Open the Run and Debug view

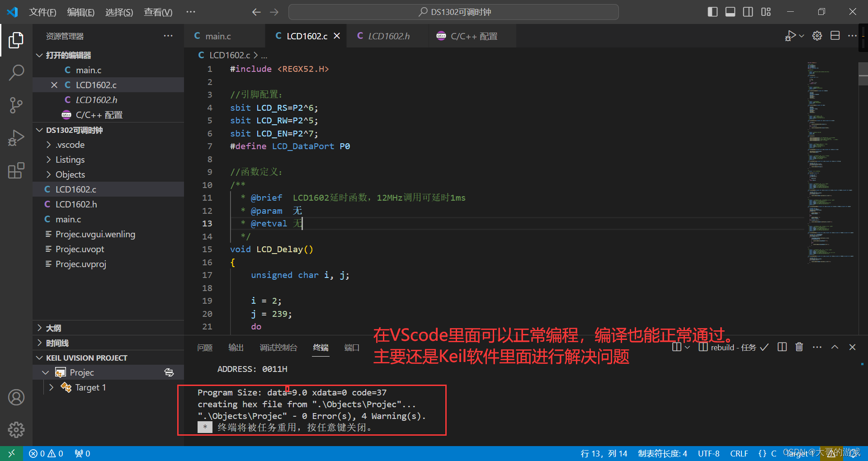pyautogui.click(x=16, y=137)
